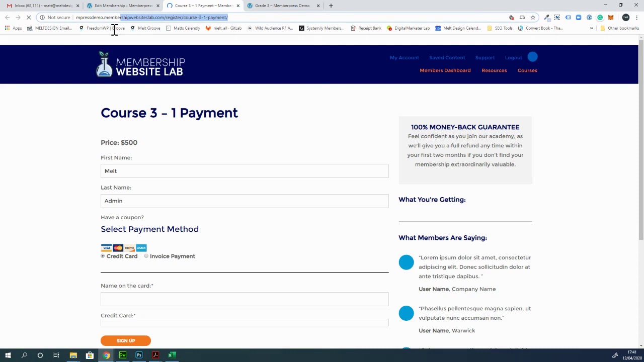Open Saved Content link

coord(447,58)
